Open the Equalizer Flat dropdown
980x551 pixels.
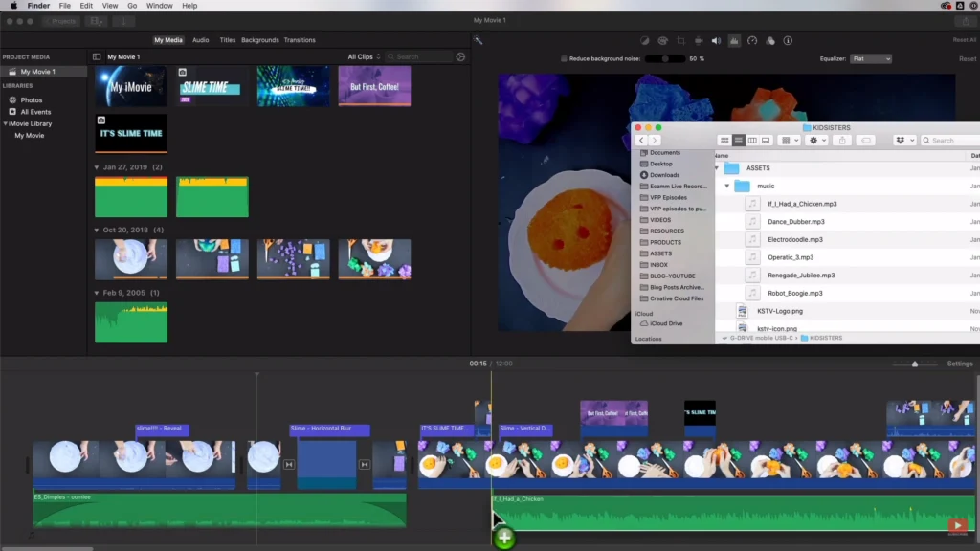(x=870, y=59)
